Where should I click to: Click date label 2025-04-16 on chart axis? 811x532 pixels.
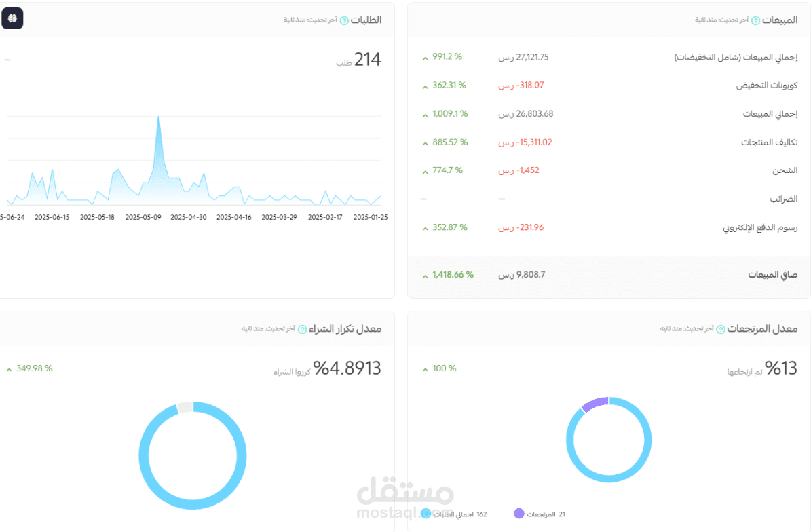[x=233, y=218]
